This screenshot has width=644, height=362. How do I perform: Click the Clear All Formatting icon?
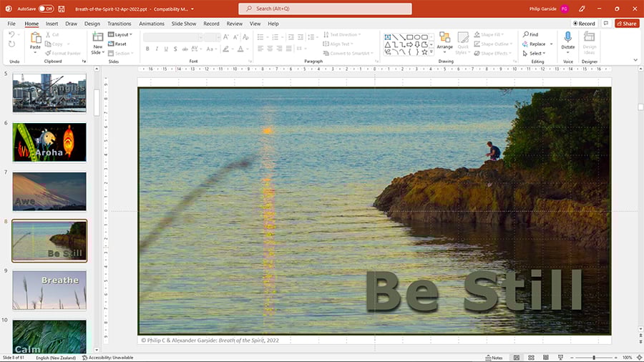(x=245, y=37)
